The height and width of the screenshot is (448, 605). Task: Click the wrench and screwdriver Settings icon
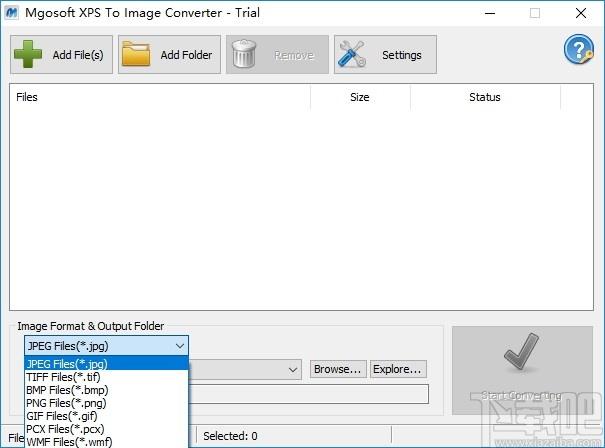pyautogui.click(x=352, y=54)
